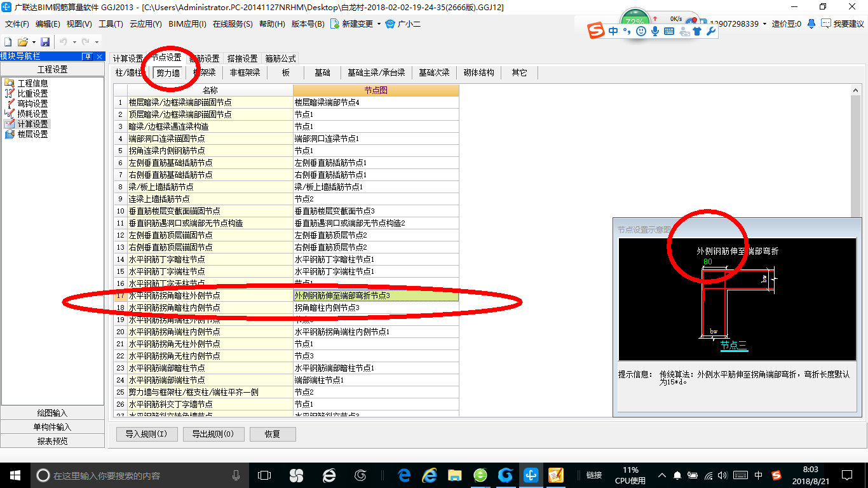Toggle Sogou punctuation mode icon

click(627, 30)
